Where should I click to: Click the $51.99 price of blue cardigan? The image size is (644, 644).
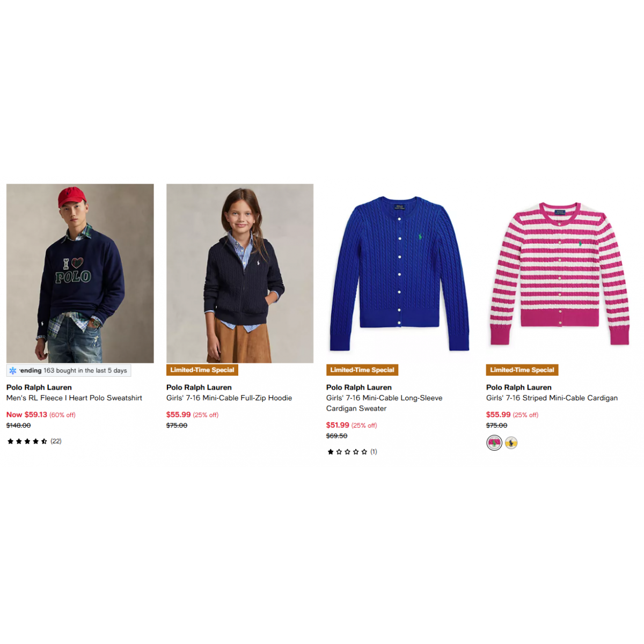tap(338, 425)
